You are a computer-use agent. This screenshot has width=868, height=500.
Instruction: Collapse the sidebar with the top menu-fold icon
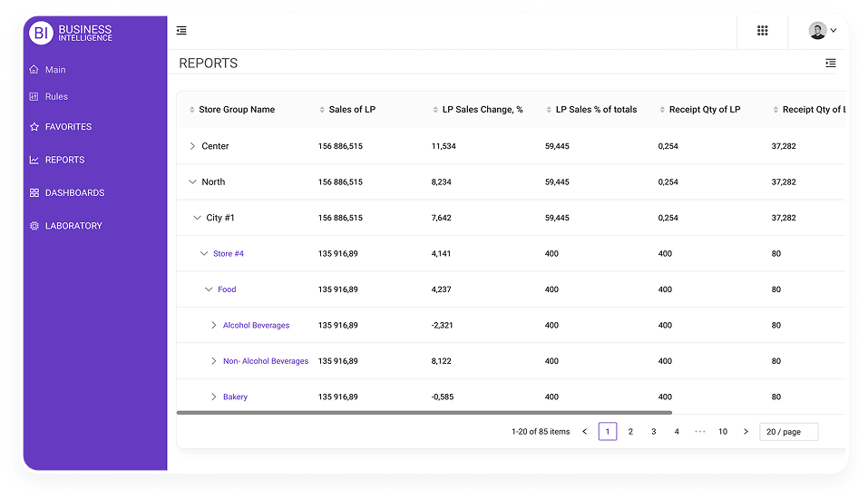[x=181, y=31]
